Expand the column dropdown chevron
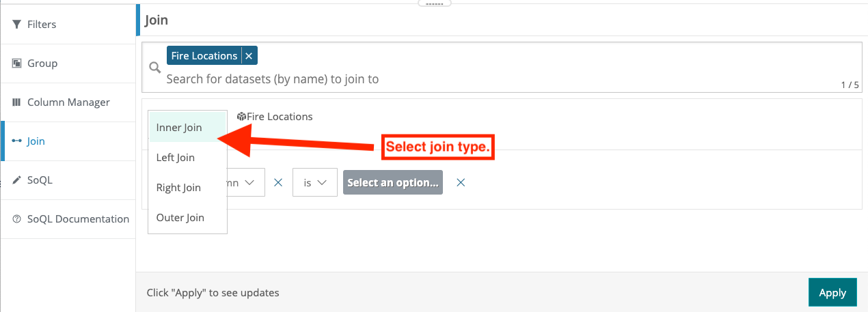The image size is (868, 312). [x=249, y=183]
